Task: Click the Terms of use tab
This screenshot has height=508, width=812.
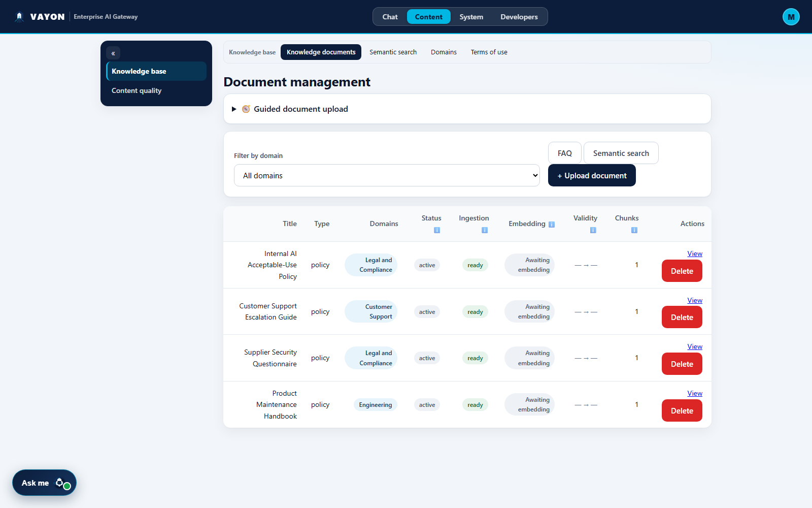Action: coord(489,52)
